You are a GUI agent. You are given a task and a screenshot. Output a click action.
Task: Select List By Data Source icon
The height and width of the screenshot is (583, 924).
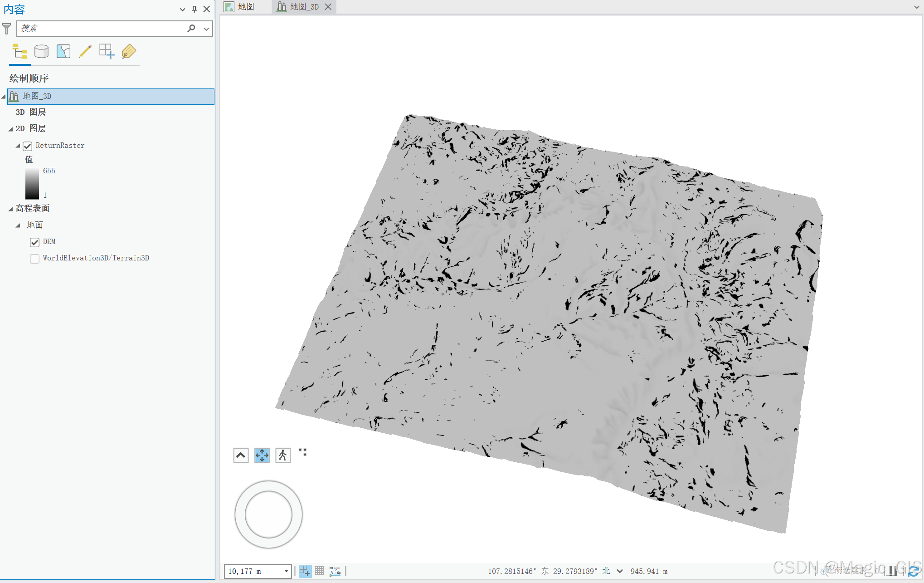[x=41, y=51]
